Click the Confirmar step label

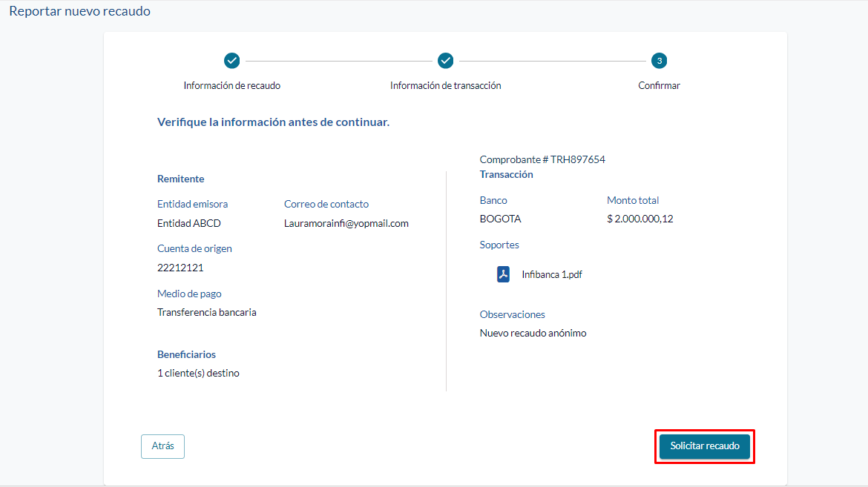tap(659, 86)
